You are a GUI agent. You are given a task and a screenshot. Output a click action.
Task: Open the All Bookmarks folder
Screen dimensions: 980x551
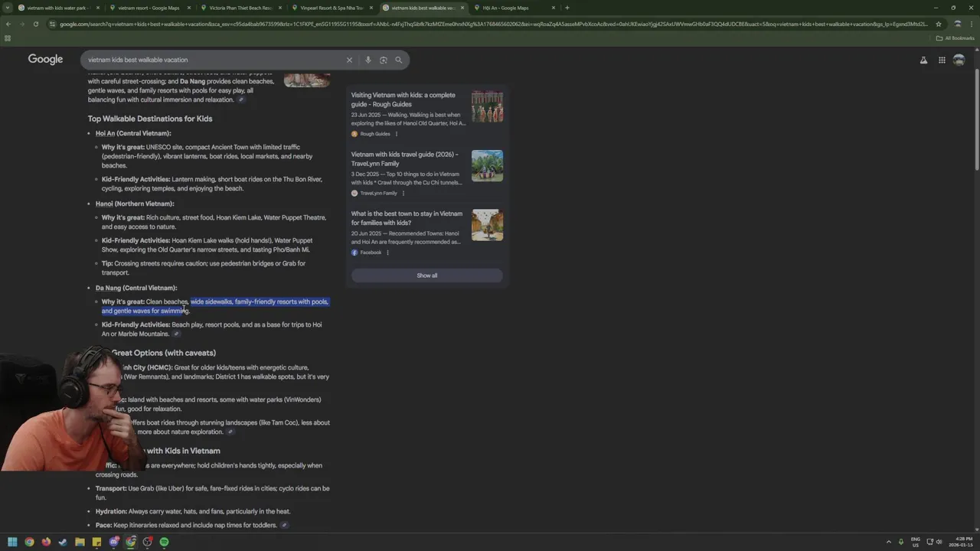pyautogui.click(x=955, y=38)
